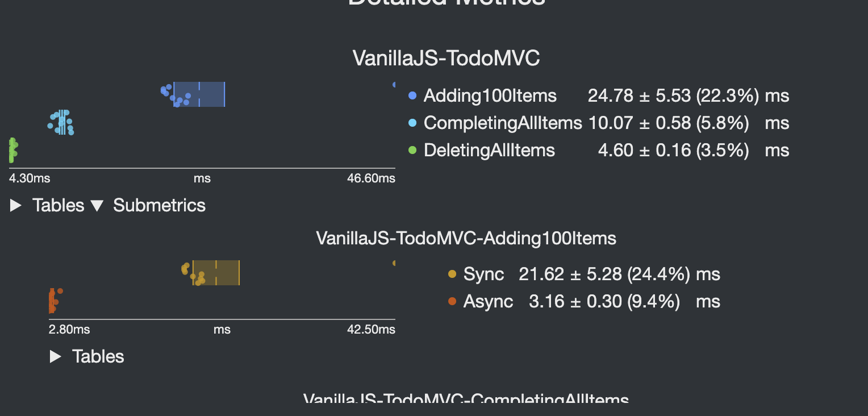Click the 2.80ms axis minimum label

point(69,330)
